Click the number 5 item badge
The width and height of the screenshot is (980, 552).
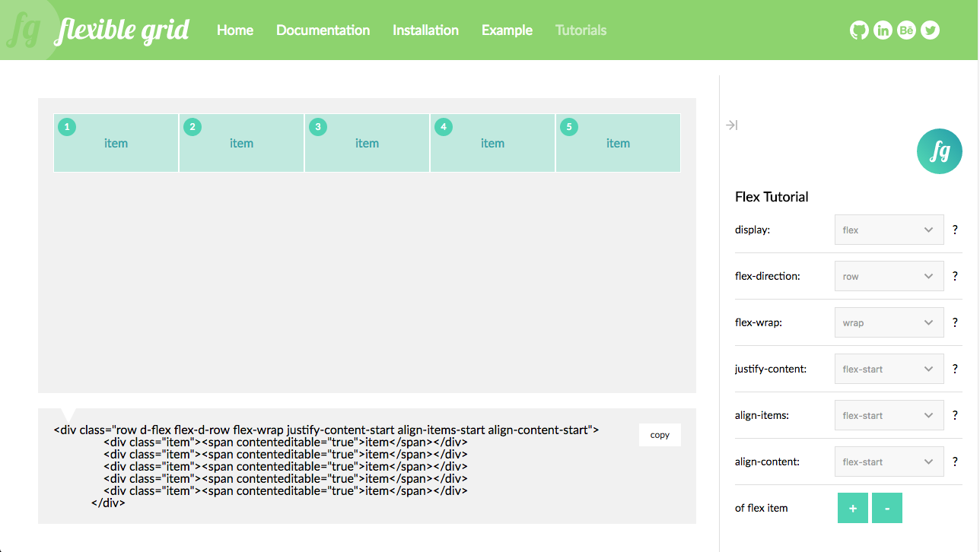(569, 127)
